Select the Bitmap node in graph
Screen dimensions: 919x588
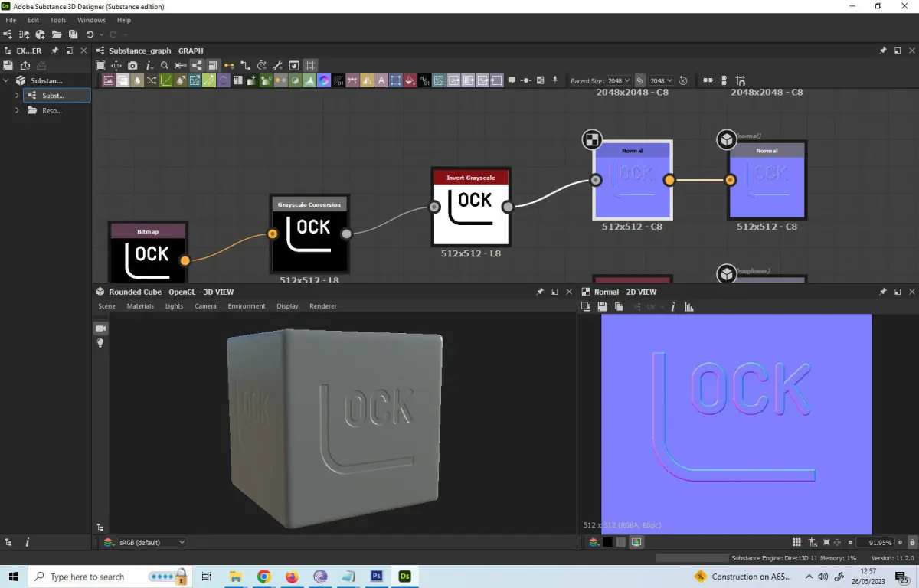coord(148,253)
